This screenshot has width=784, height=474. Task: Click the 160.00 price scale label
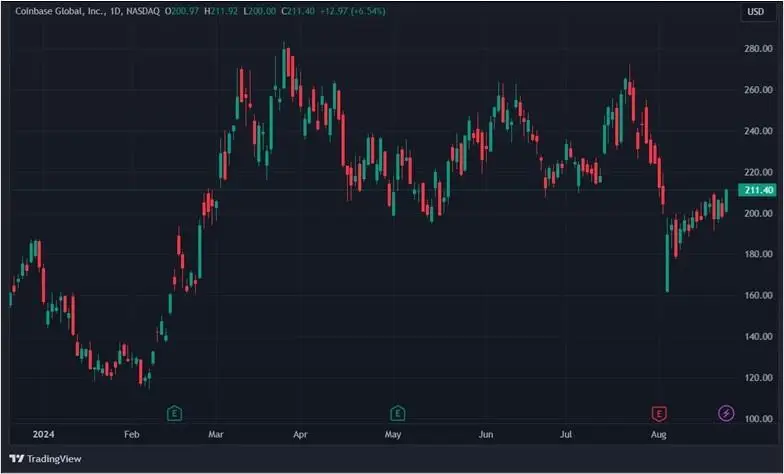[756, 296]
